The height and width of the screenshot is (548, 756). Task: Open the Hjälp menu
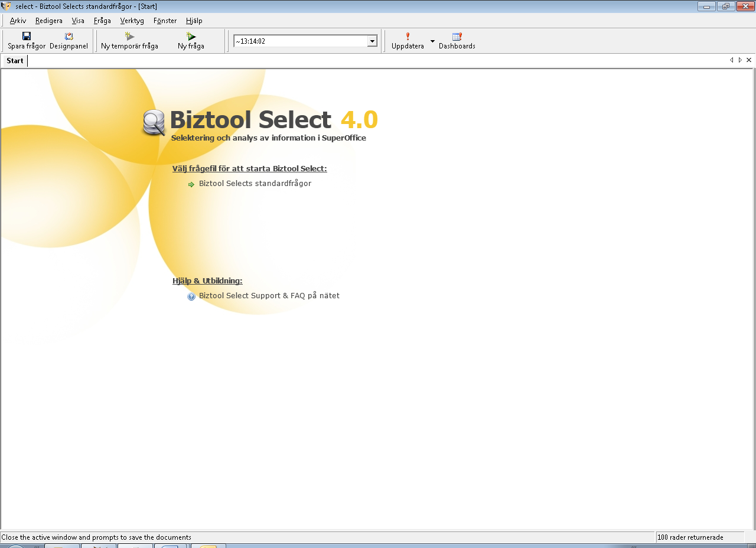[x=194, y=21]
